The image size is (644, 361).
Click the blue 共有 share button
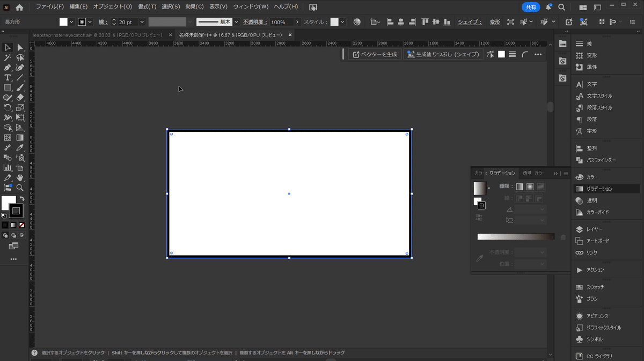530,8
